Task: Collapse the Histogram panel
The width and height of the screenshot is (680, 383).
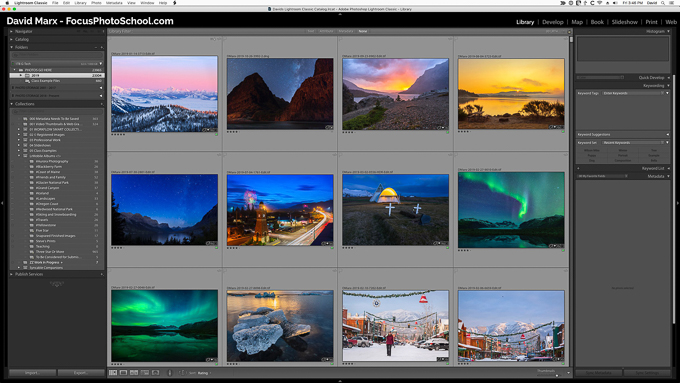Action: (668, 31)
